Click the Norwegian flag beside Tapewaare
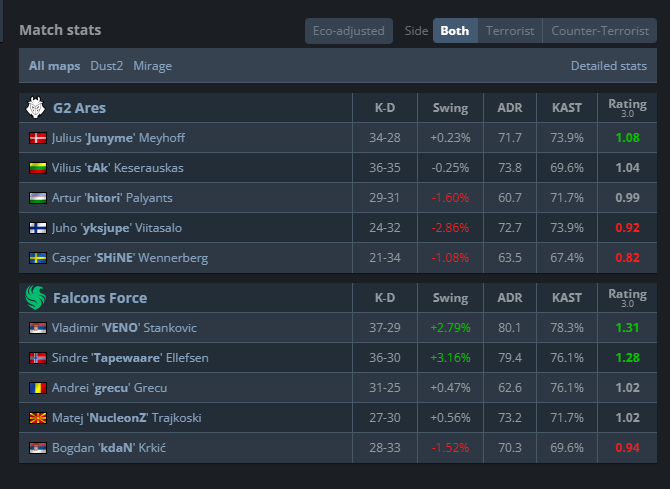This screenshot has width=670, height=489. click(x=38, y=358)
